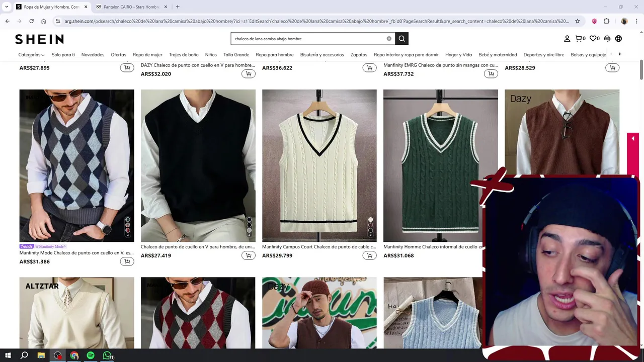Open light blue vest thumbnail
This screenshot has width=644, height=362.
click(433, 313)
